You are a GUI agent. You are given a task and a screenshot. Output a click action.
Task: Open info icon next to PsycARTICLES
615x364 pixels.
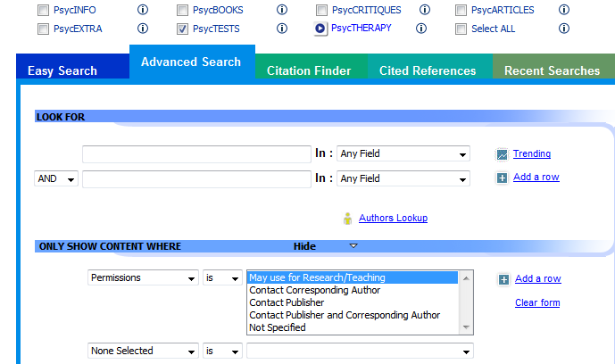click(564, 10)
